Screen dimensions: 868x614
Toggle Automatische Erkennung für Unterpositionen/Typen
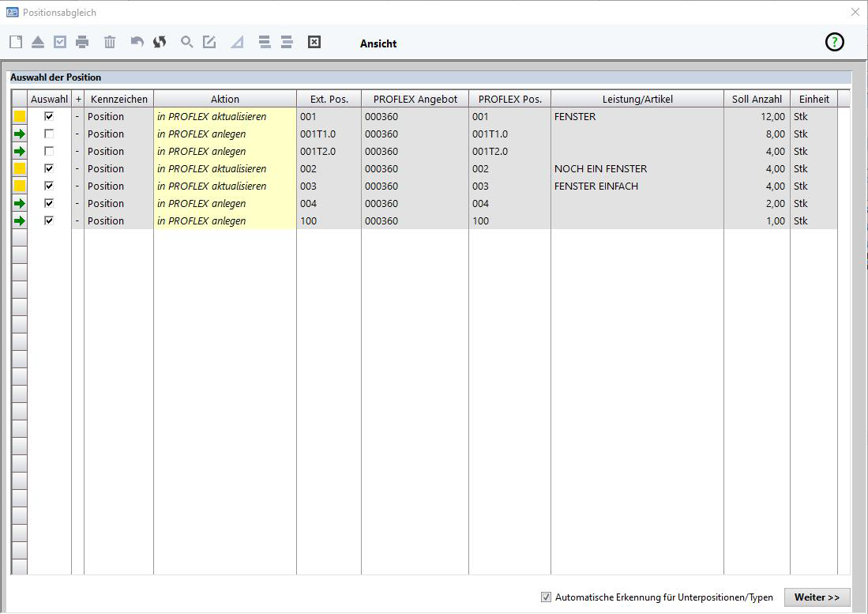(546, 597)
